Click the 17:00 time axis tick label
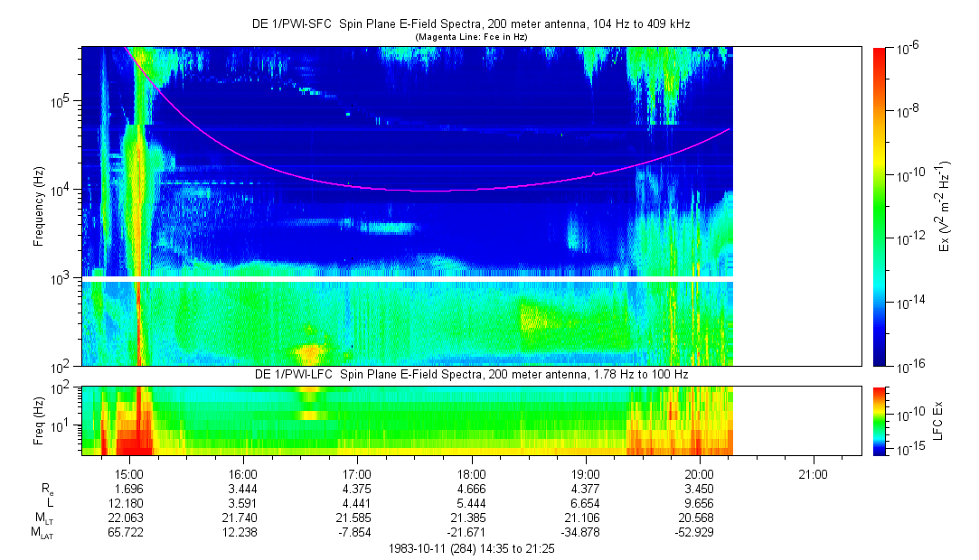The image size is (979, 560). click(357, 473)
